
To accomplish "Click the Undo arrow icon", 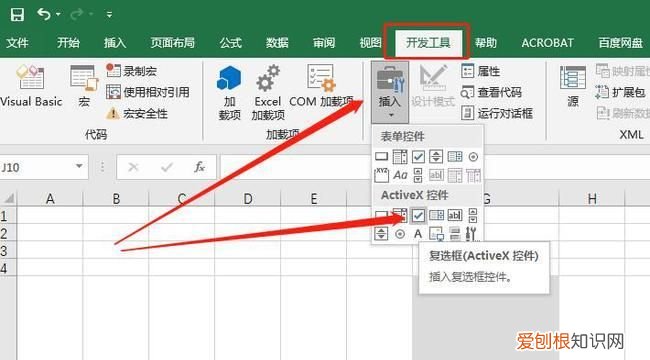I will (44, 14).
